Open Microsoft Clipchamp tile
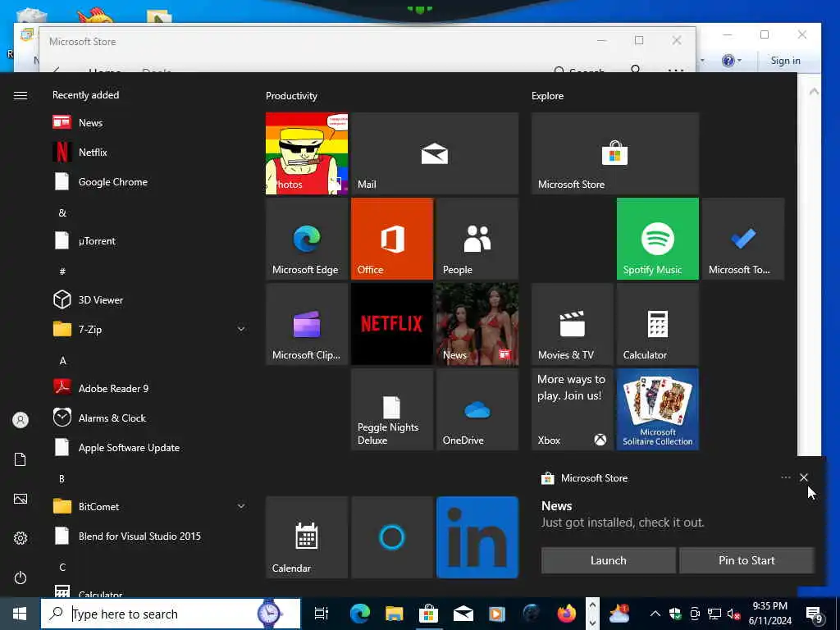Screen dimensions: 840x630 point(307,324)
